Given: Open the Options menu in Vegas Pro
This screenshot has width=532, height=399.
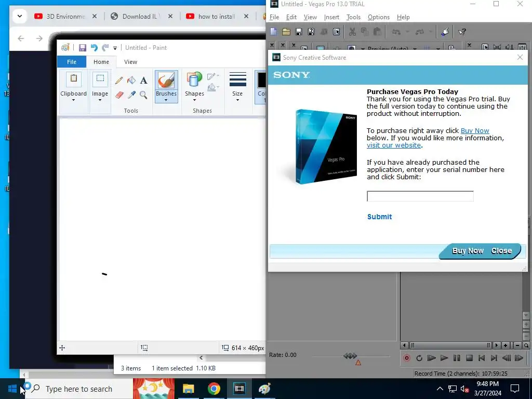Looking at the screenshot, I should coord(379,17).
